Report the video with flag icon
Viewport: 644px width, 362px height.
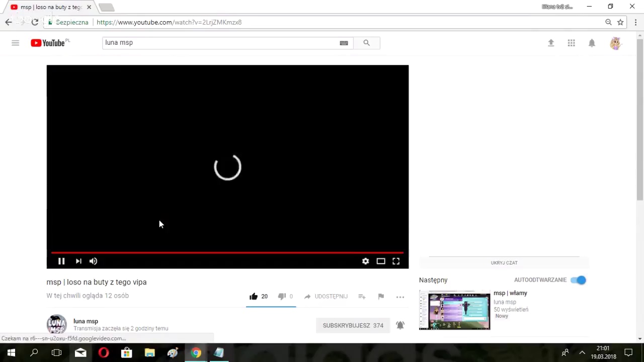tap(381, 296)
